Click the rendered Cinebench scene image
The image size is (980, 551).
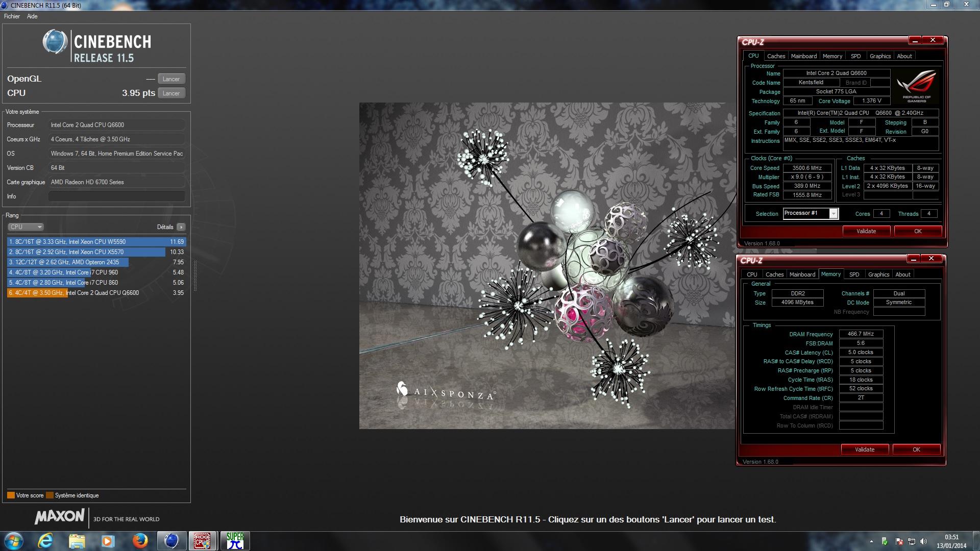tap(547, 266)
